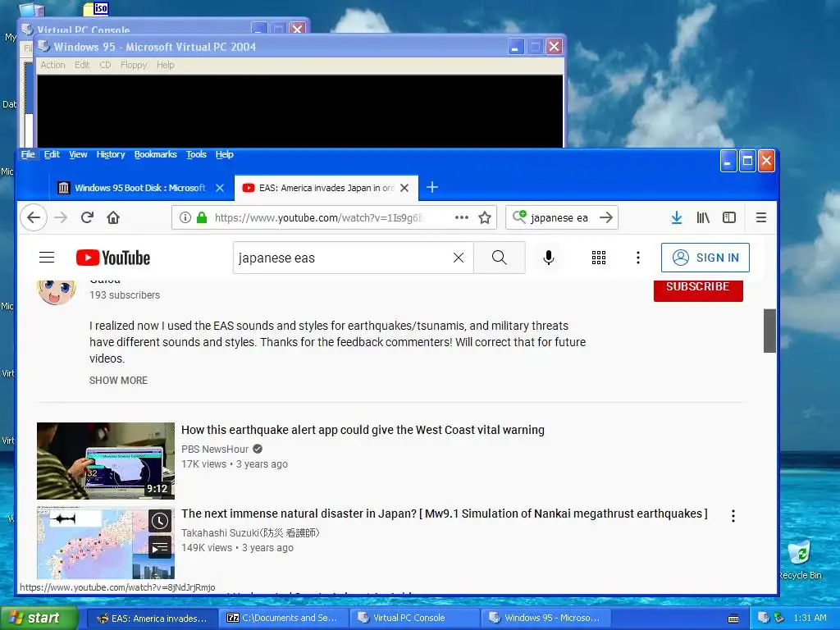This screenshot has height=630, width=840.
Task: Open the Nankai megathrust simulation video title
Action: (444, 514)
